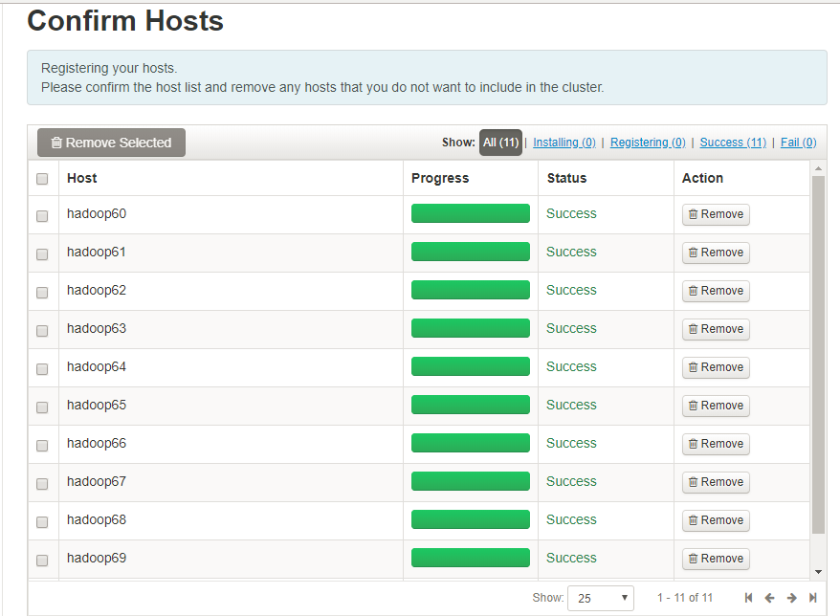This screenshot has height=616, width=840.
Task: Click scrollbar up arrow in table
Action: coord(818,168)
